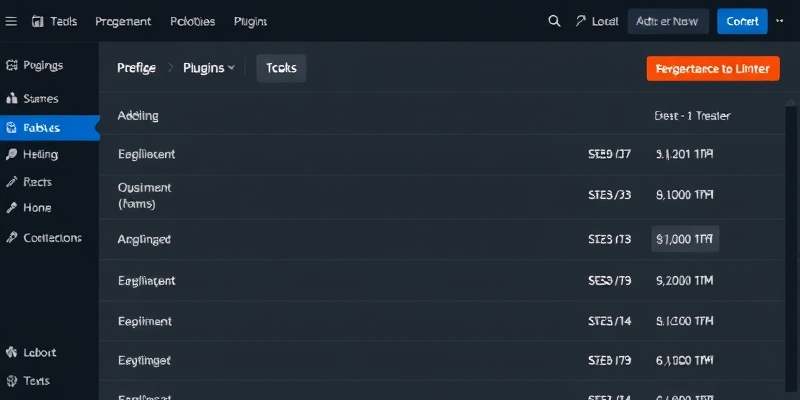Open the search magnifier icon
Viewport: 800px width, 400px height.
[x=554, y=21]
